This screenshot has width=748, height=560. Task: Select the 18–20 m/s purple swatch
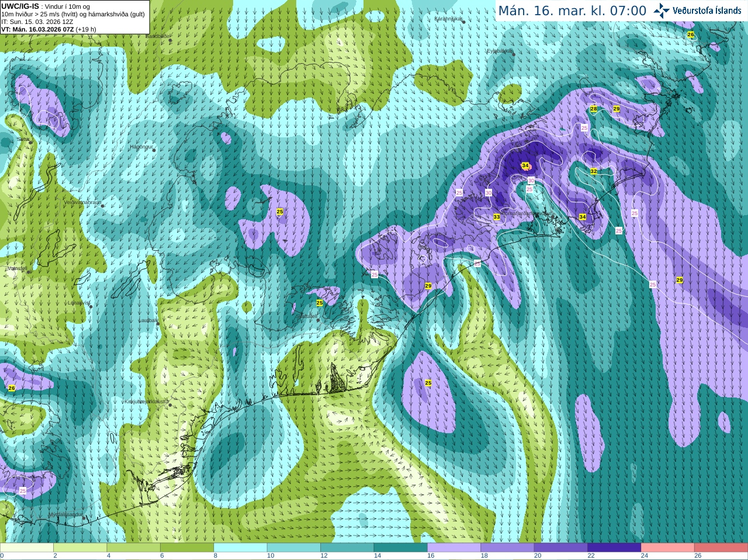point(508,547)
